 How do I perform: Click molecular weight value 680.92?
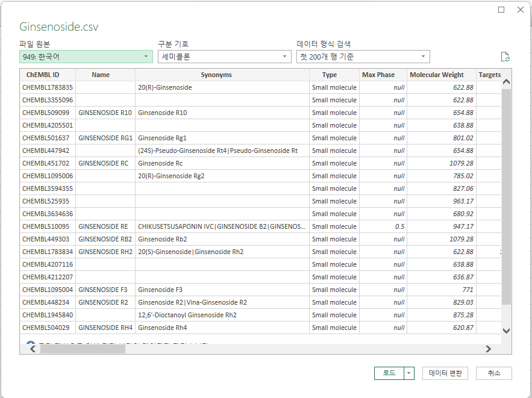442,214
